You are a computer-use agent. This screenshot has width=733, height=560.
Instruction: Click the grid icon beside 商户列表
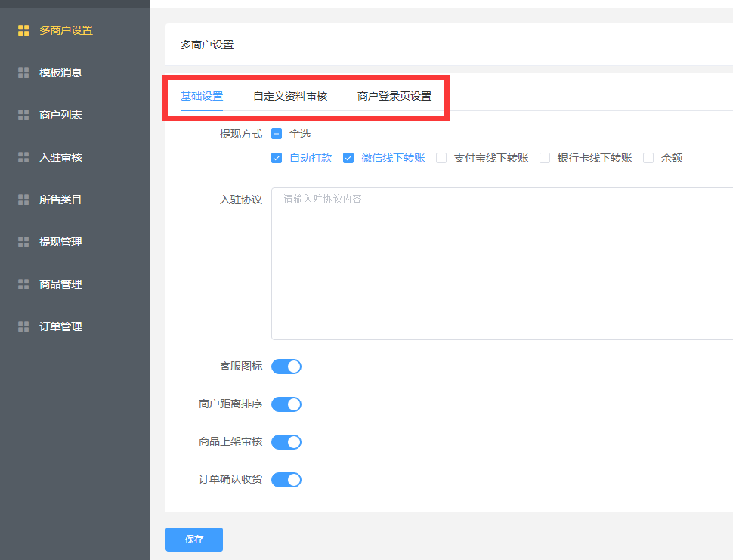23,115
